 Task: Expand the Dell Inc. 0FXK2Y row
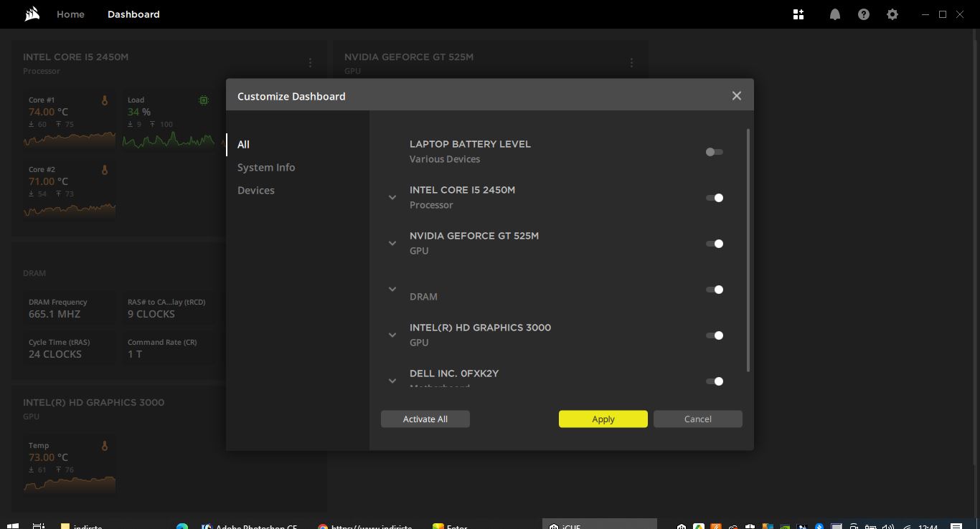pyautogui.click(x=392, y=381)
